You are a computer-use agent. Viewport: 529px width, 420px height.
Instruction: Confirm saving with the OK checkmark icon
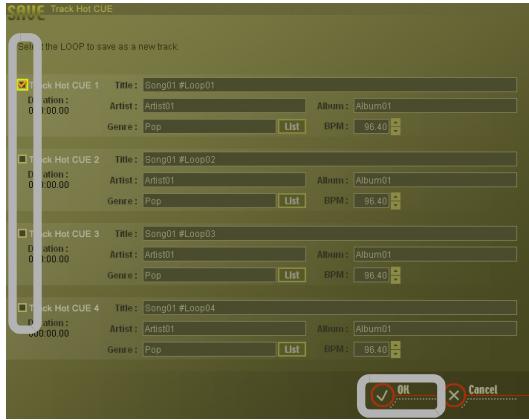382,395
